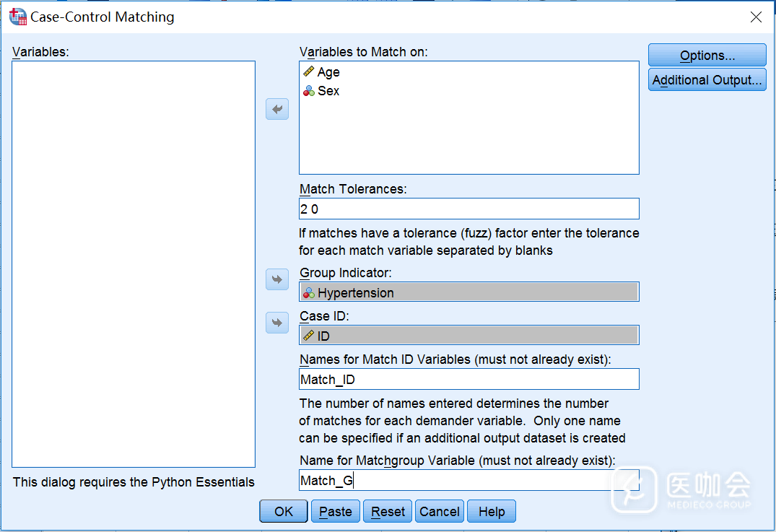Click the arrow button next to Group Indicator
The width and height of the screenshot is (776, 532).
(x=277, y=279)
